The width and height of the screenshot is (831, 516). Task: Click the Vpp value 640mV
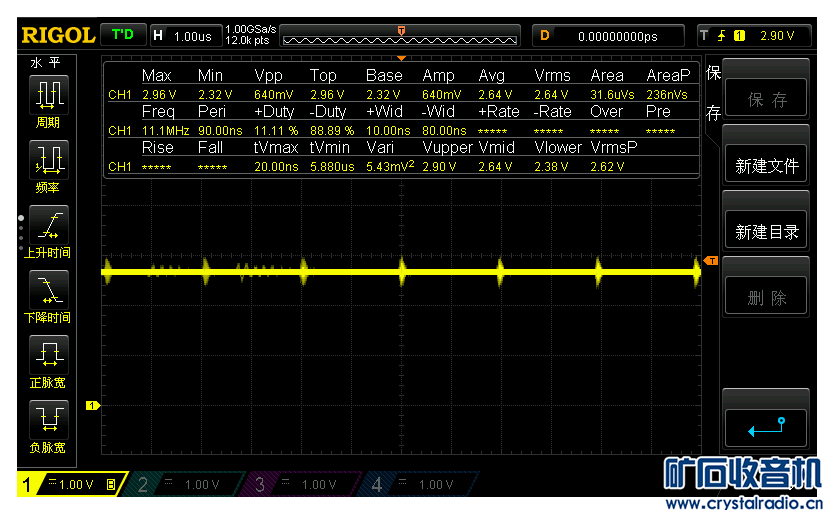coord(273,94)
